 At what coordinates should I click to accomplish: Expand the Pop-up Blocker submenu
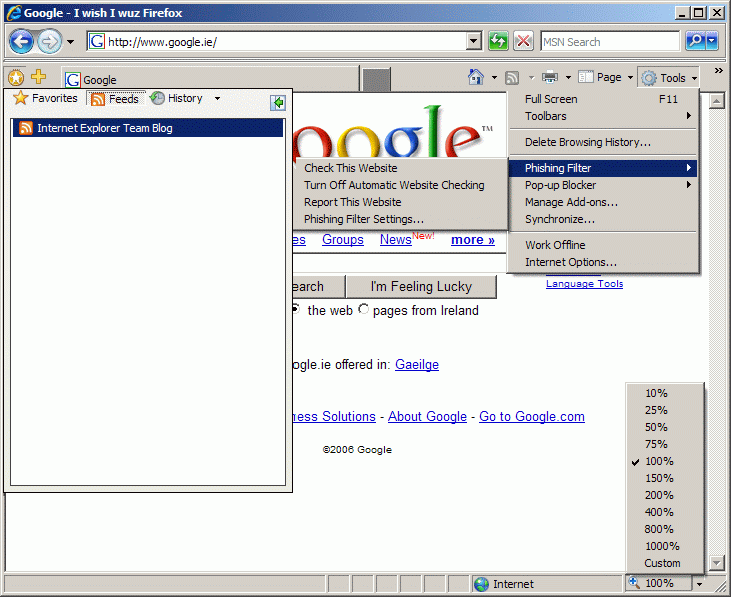tap(603, 185)
